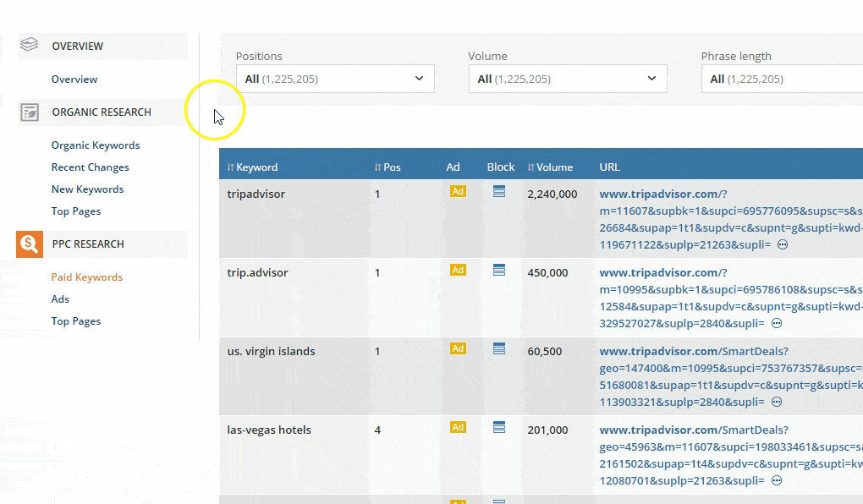
Task: Click the 201,000 volume value
Action: (547, 430)
